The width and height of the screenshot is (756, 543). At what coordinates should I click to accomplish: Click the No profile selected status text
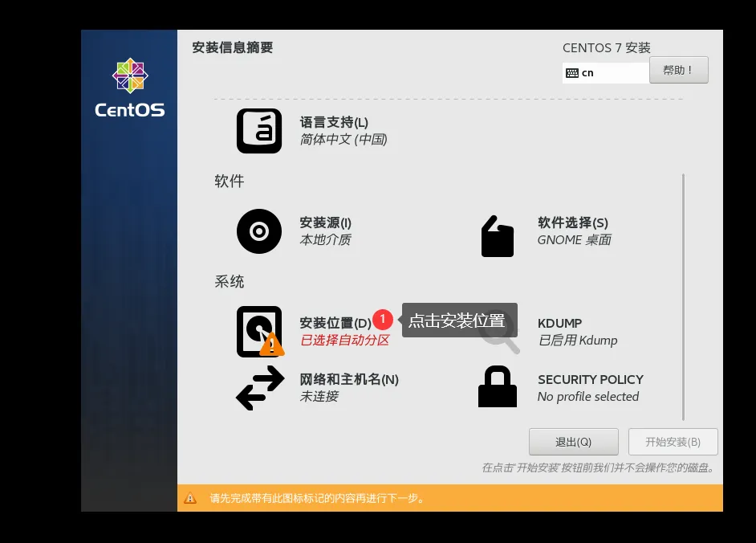click(x=588, y=397)
